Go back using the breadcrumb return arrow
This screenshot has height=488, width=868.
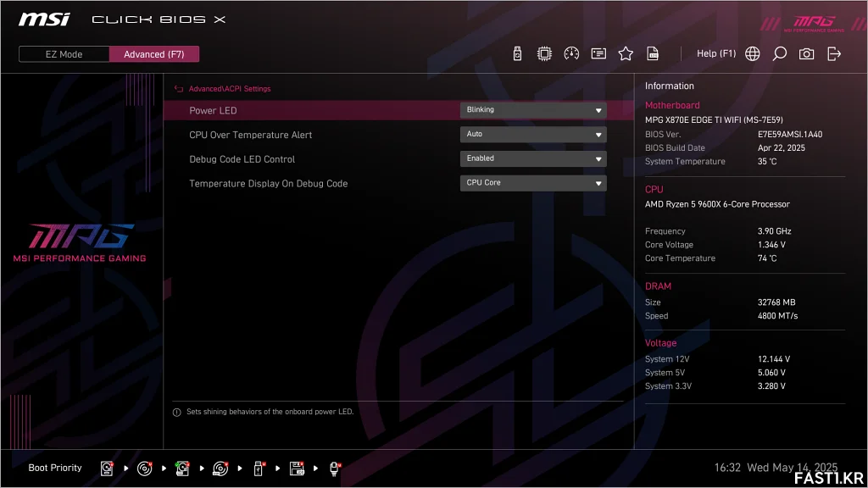click(x=178, y=88)
